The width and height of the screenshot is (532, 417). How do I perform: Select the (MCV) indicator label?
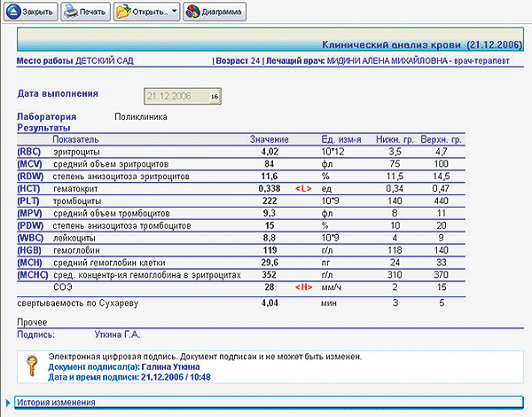click(x=30, y=164)
